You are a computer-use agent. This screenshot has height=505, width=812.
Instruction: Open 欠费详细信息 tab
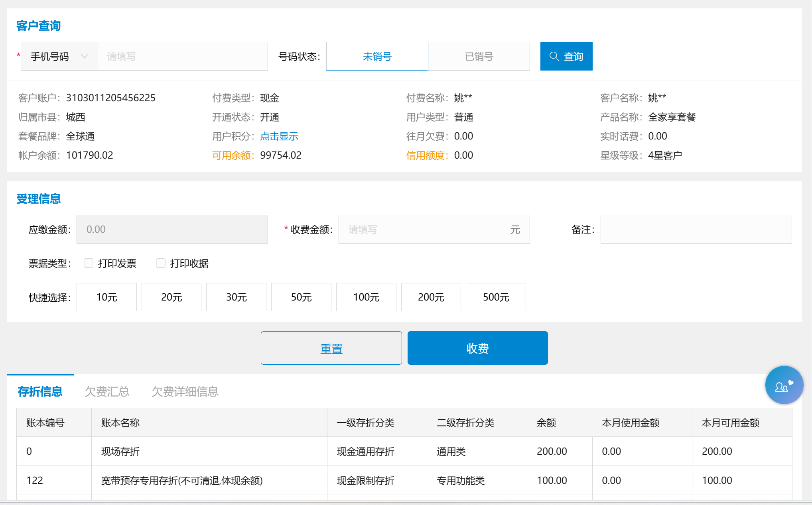pyautogui.click(x=185, y=391)
